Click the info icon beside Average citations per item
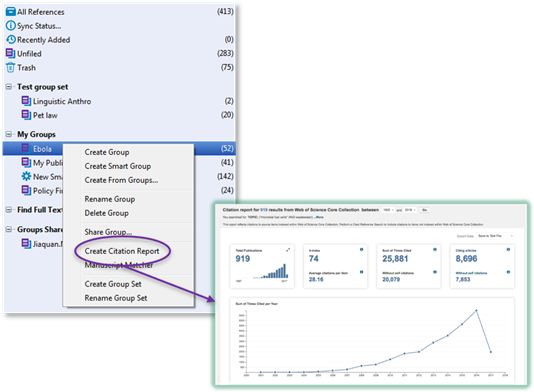 [361, 272]
